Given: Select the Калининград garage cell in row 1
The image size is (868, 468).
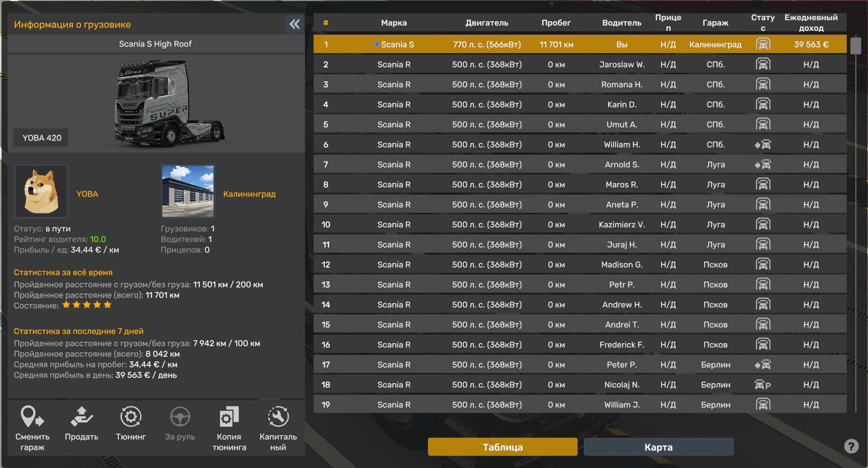Looking at the screenshot, I should tap(715, 44).
